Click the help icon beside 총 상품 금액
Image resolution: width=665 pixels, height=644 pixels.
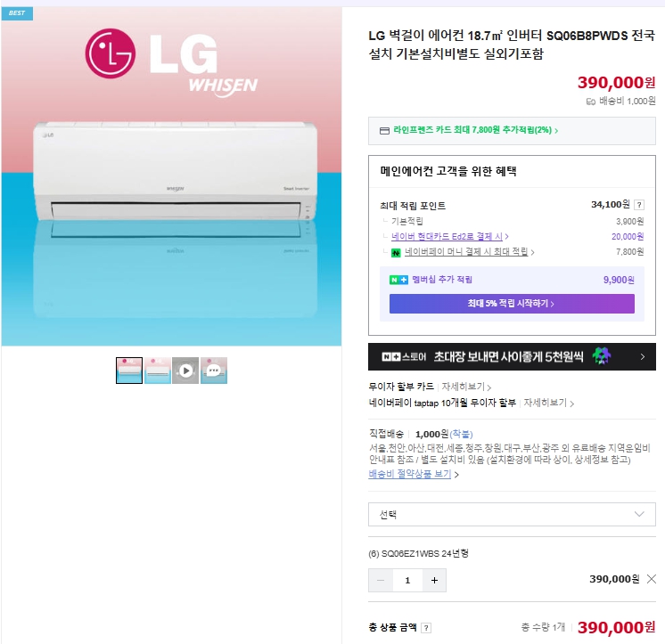[426, 628]
